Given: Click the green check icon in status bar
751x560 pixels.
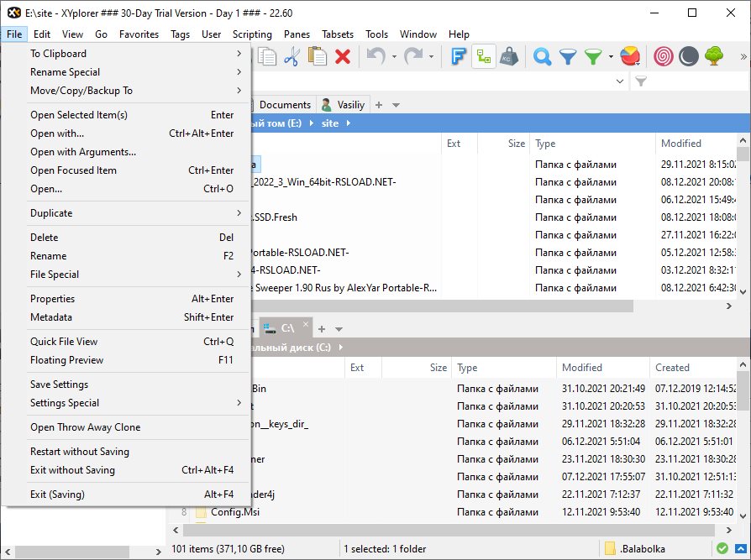Looking at the screenshot, I should click(x=722, y=548).
